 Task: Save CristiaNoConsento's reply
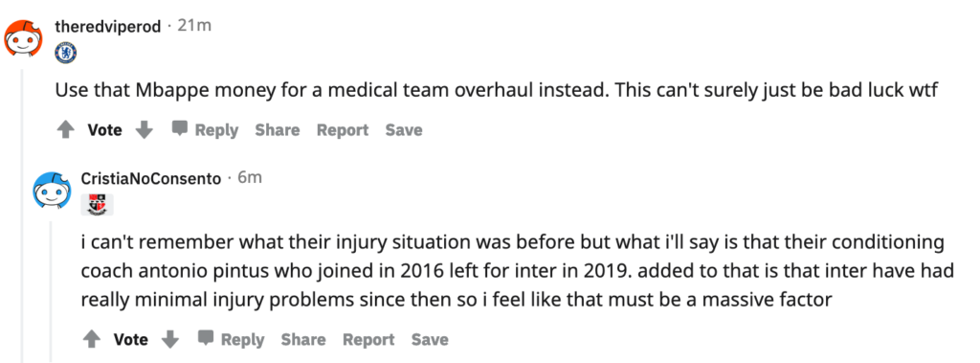[430, 339]
